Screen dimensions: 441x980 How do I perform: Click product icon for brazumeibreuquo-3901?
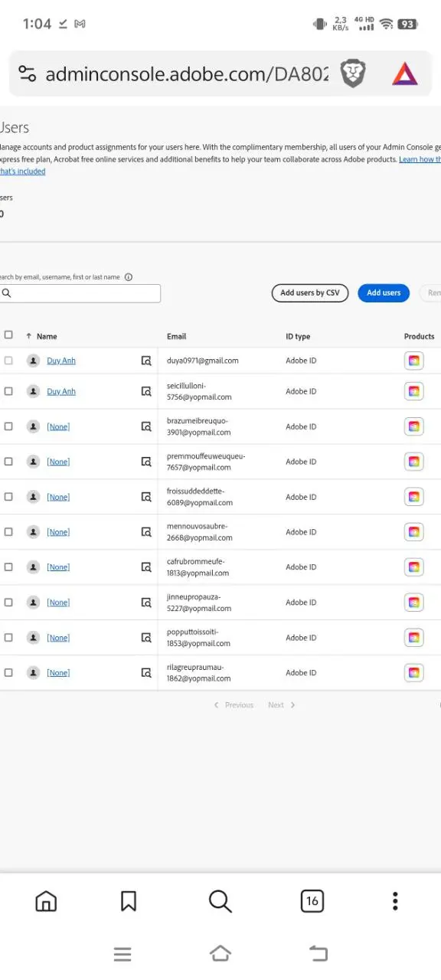coord(413,426)
